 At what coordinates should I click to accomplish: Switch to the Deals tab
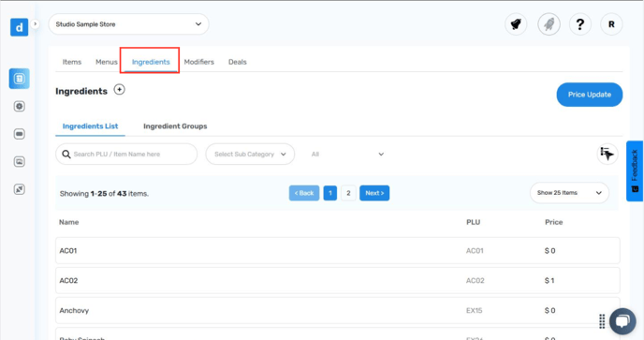coord(238,62)
